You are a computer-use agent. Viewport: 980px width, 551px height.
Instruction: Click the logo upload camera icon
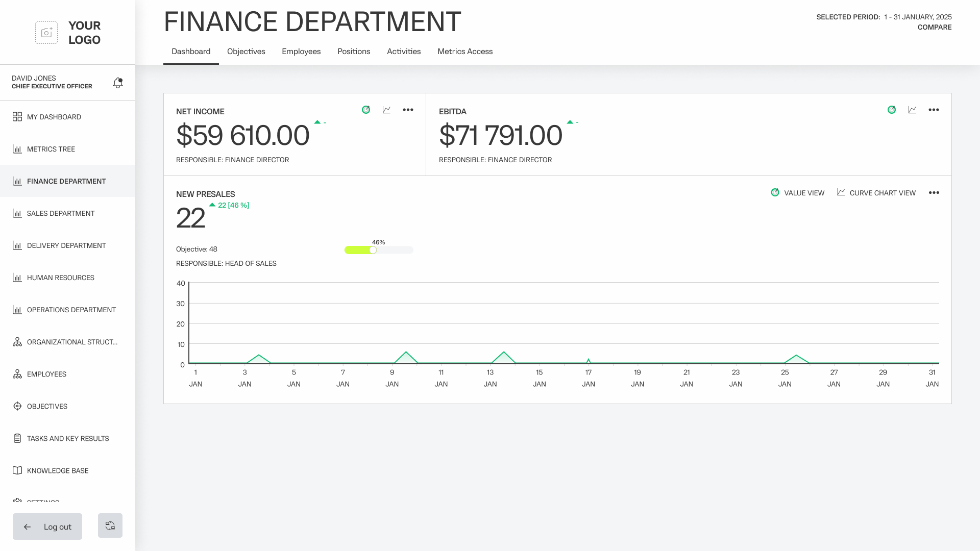46,33
